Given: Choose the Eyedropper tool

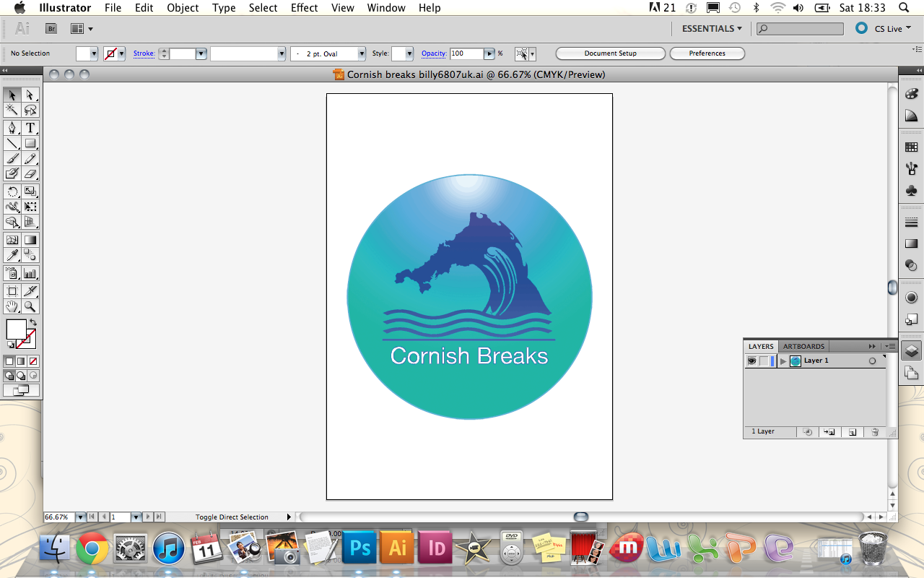Looking at the screenshot, I should click(12, 255).
